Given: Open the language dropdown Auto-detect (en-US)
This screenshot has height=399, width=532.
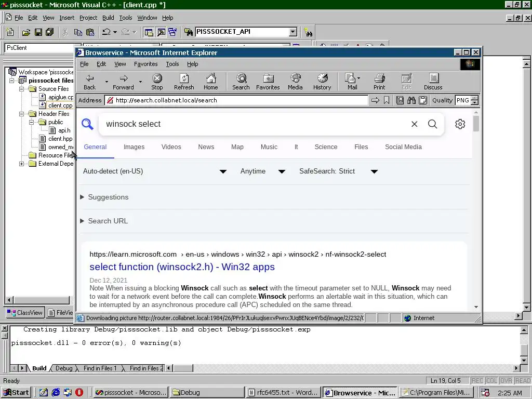Looking at the screenshot, I should 155,171.
